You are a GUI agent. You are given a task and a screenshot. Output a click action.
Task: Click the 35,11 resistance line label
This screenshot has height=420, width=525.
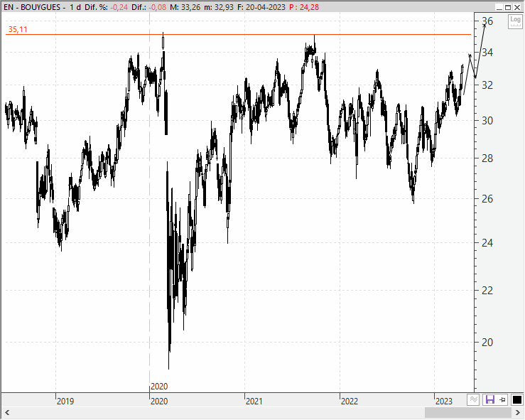pos(18,29)
